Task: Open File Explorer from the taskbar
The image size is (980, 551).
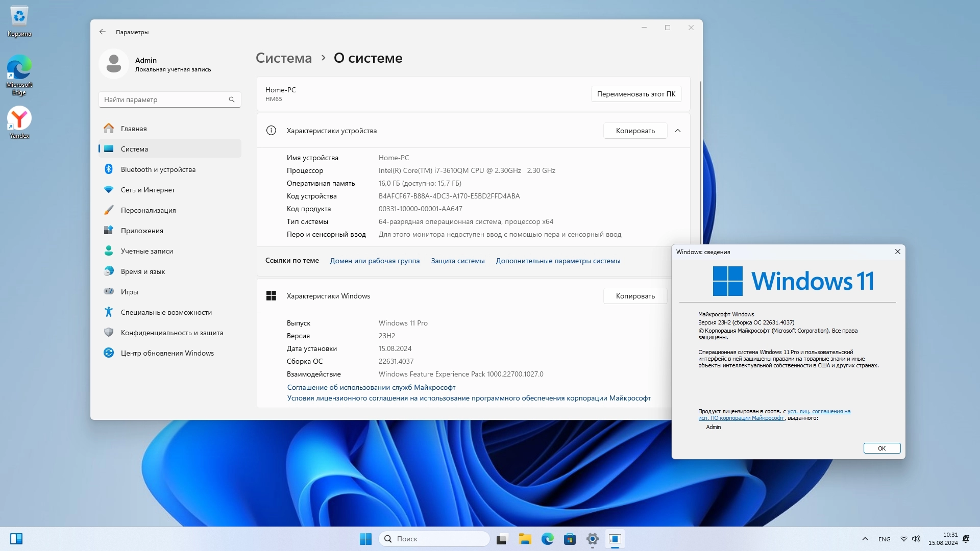Action: click(525, 539)
